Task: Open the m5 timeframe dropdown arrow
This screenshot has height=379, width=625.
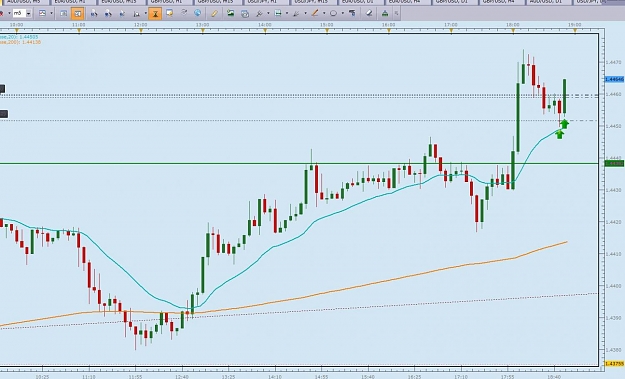Action: (x=29, y=14)
